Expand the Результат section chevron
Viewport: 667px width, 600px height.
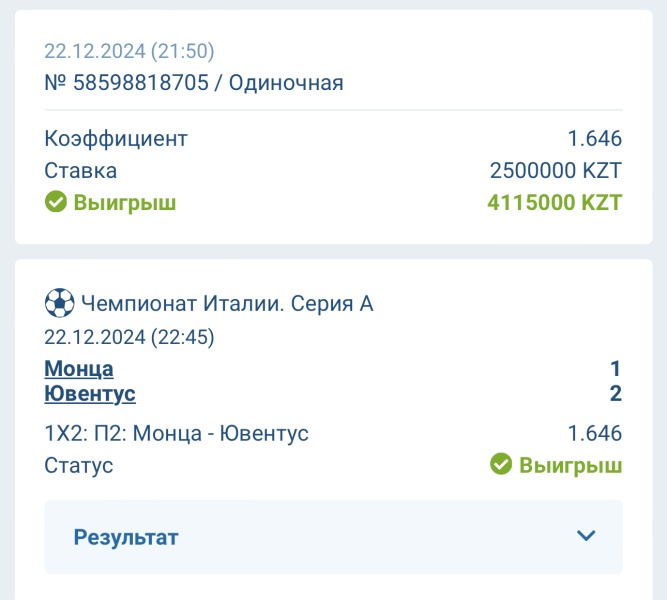586,535
